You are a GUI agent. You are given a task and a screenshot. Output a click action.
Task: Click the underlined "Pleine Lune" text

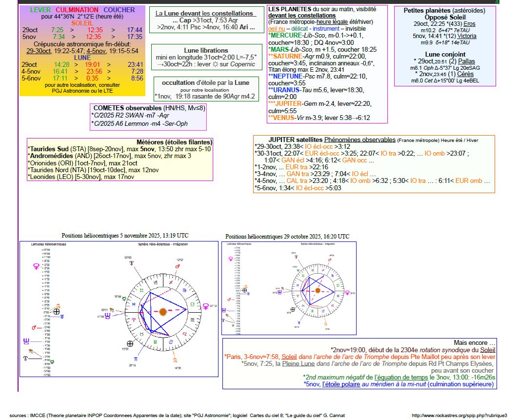point(298,363)
